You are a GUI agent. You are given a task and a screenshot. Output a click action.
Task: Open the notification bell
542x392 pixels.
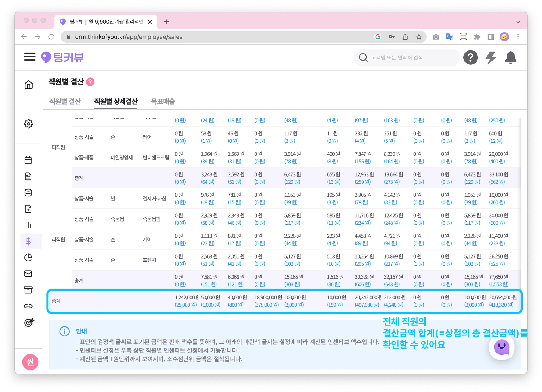tap(511, 57)
